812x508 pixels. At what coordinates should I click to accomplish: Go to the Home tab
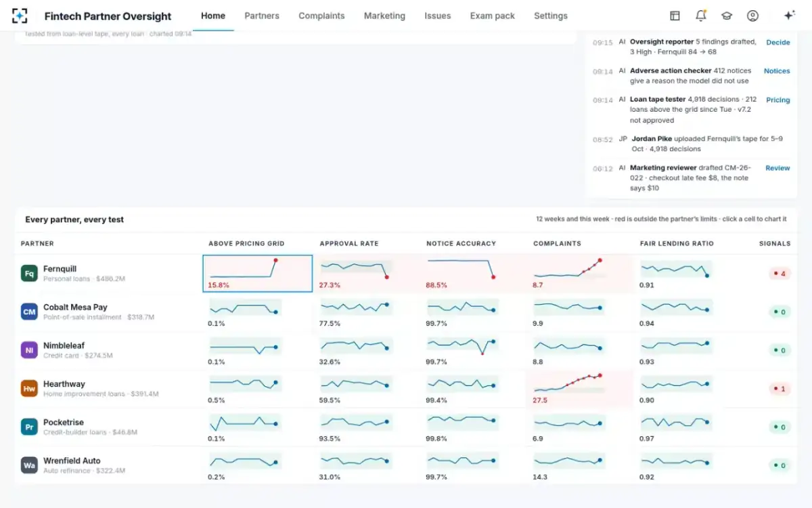point(213,16)
